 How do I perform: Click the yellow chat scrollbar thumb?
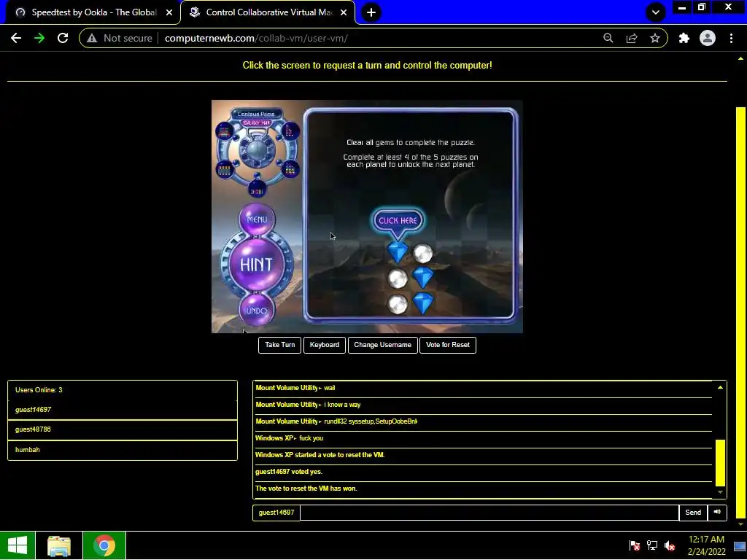tap(720, 462)
